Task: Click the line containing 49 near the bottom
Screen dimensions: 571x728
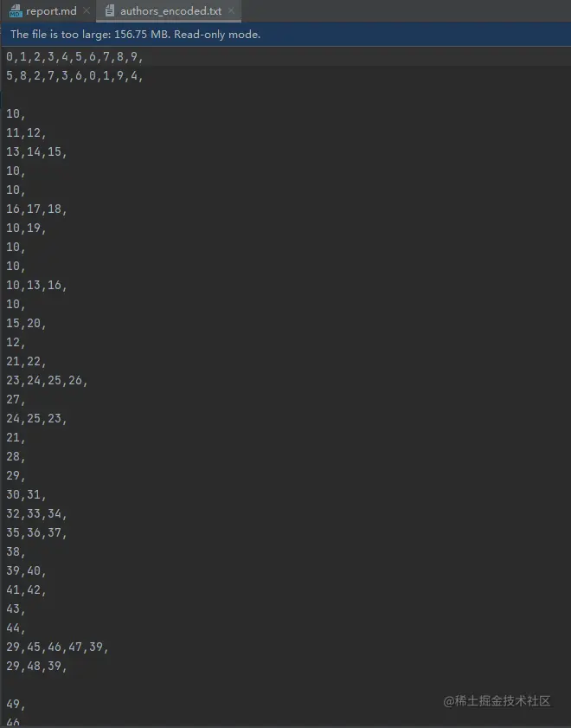Action: pyautogui.click(x=14, y=705)
